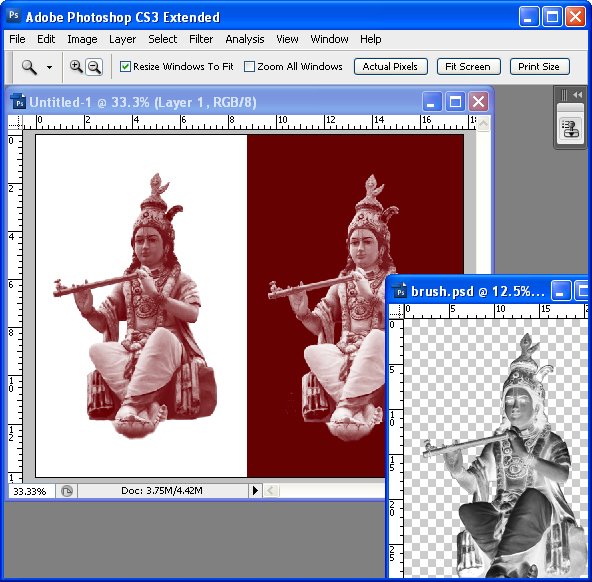Viewport: 592px width, 582px height.
Task: Click ruler origin corner of brush.psd
Action: tap(396, 311)
